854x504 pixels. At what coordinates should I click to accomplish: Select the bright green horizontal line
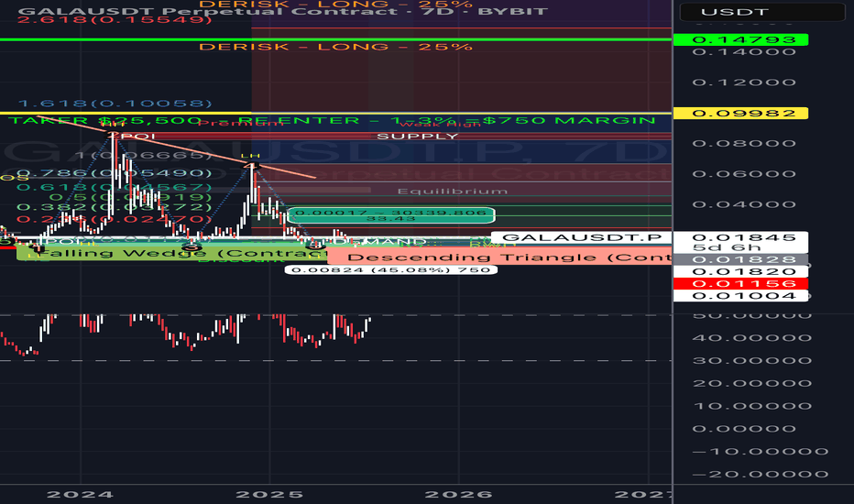pyautogui.click(x=335, y=39)
